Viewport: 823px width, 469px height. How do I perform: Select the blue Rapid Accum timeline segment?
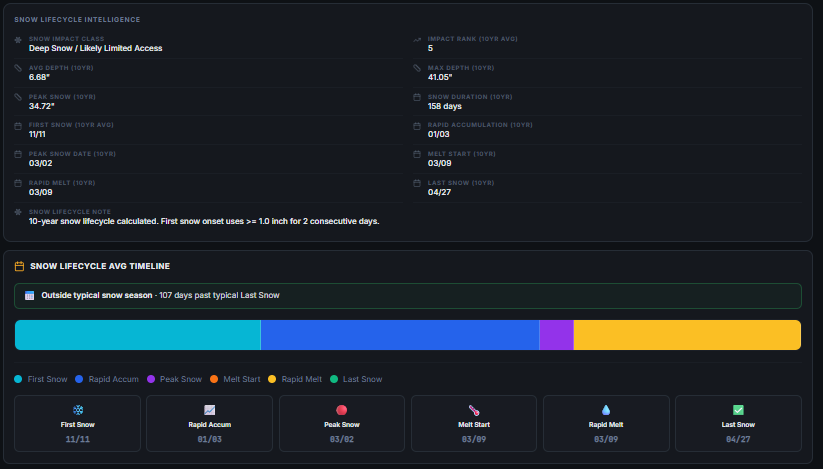(400, 335)
